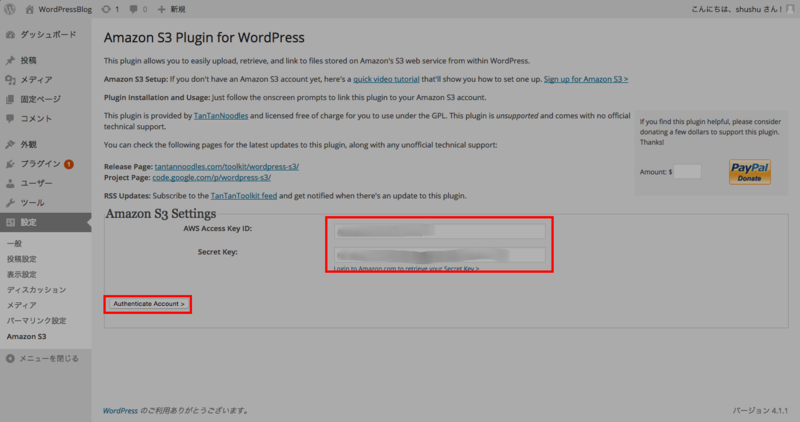Image resolution: width=800 pixels, height=422 pixels.
Task: Open the user avatar in admin bar
Action: pos(790,9)
